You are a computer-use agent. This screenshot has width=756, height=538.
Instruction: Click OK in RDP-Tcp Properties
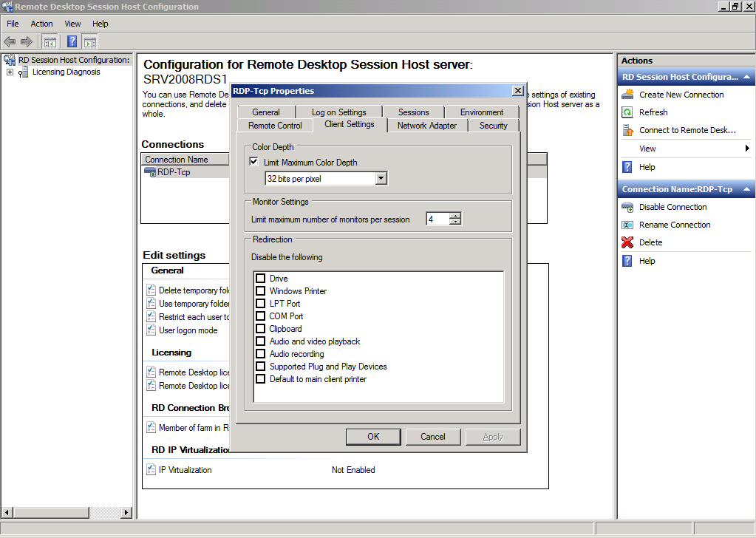[373, 437]
